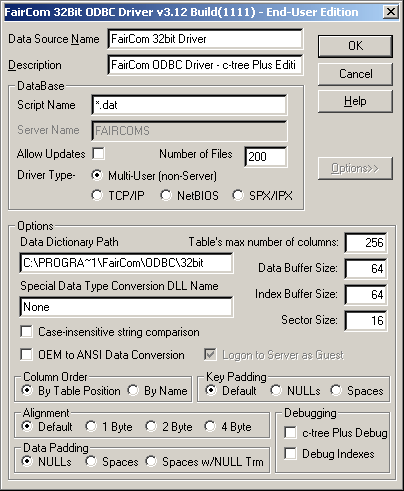This screenshot has width=404, height=491.
Task: Open Help for the ODBC driver
Action: (355, 101)
